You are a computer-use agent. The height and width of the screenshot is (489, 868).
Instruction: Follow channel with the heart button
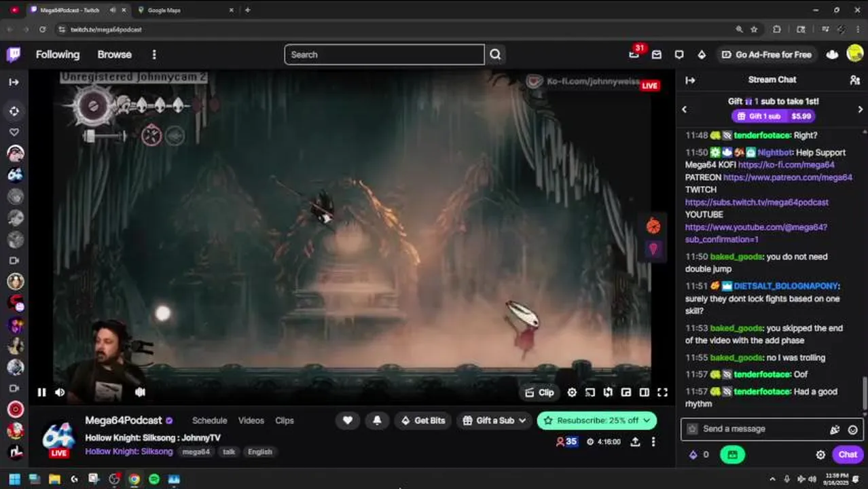click(x=347, y=420)
